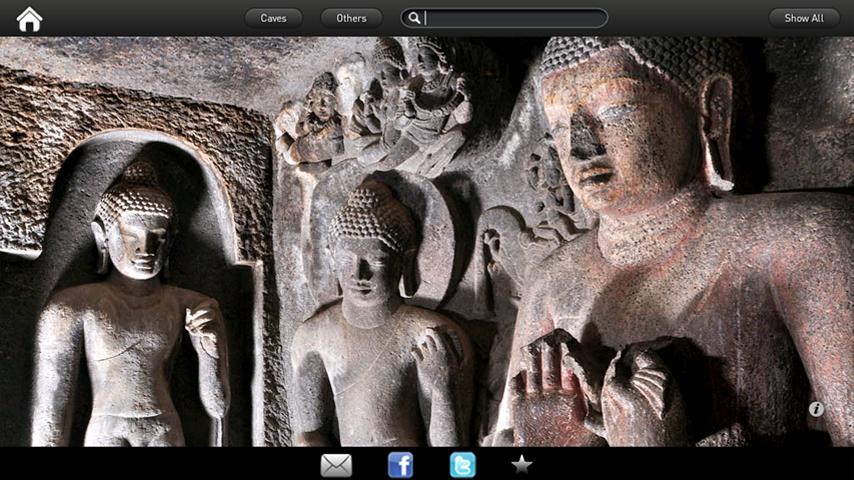Go to the home screen icon

click(x=29, y=19)
